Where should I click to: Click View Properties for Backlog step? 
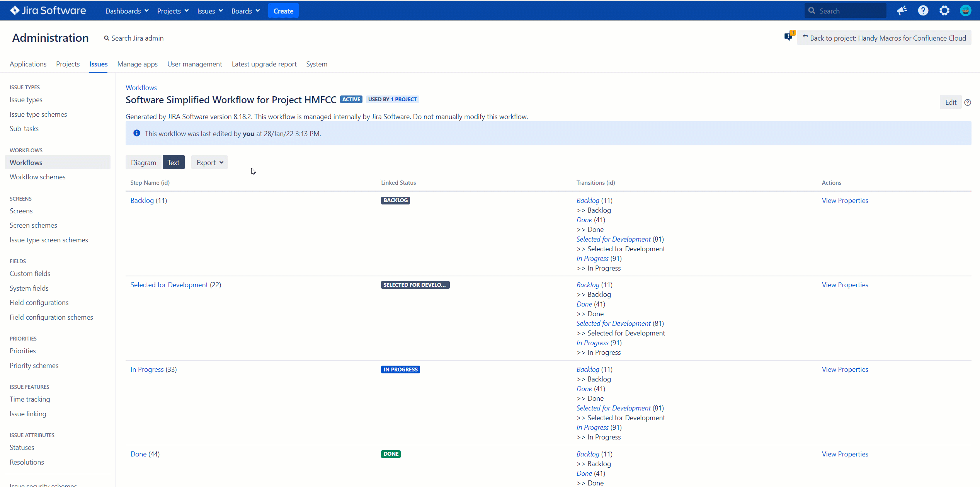click(845, 201)
